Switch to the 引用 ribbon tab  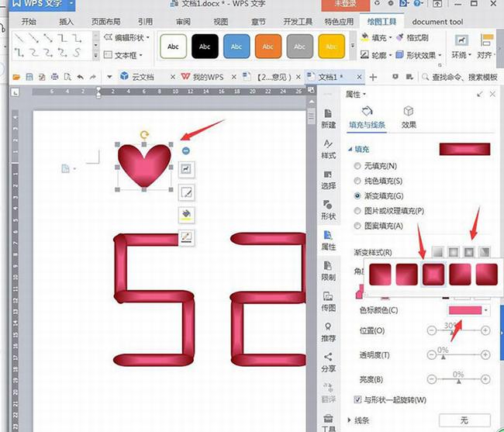tap(145, 22)
